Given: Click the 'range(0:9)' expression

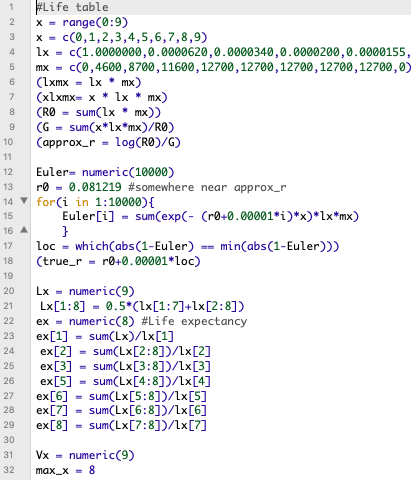Looking at the screenshot, I should point(95,22).
